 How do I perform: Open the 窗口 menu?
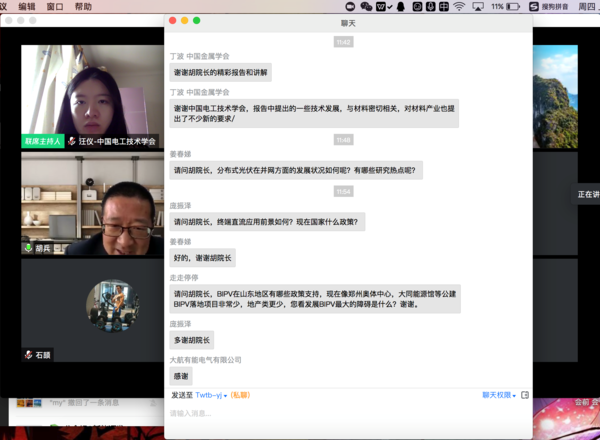click(55, 6)
